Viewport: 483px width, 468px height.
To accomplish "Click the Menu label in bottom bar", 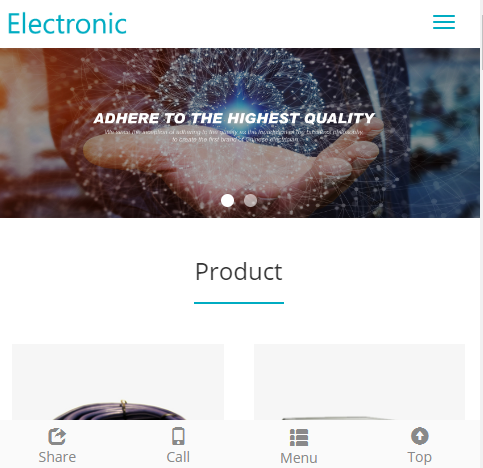I will click(x=299, y=458).
